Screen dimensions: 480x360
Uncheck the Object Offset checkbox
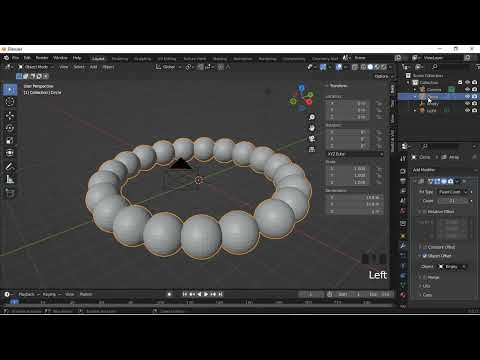pos(425,256)
